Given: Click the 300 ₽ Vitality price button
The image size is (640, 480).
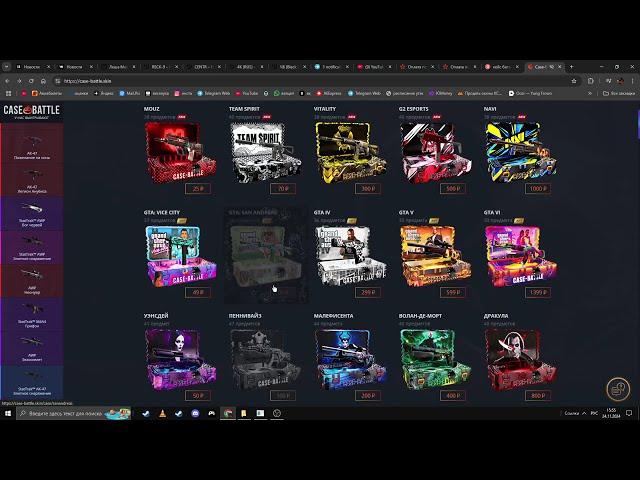Looking at the screenshot, I should 370,188.
